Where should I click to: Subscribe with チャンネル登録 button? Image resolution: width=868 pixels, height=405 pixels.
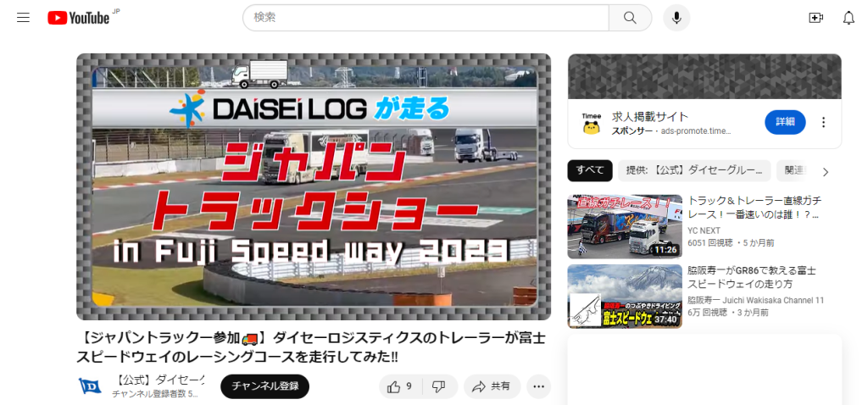(x=264, y=386)
